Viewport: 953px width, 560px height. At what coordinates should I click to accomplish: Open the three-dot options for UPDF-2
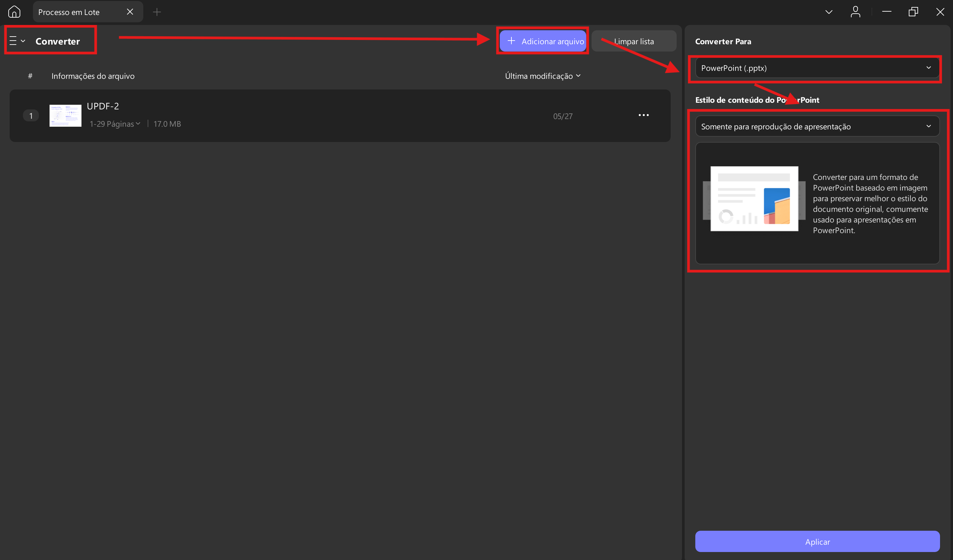pos(643,115)
